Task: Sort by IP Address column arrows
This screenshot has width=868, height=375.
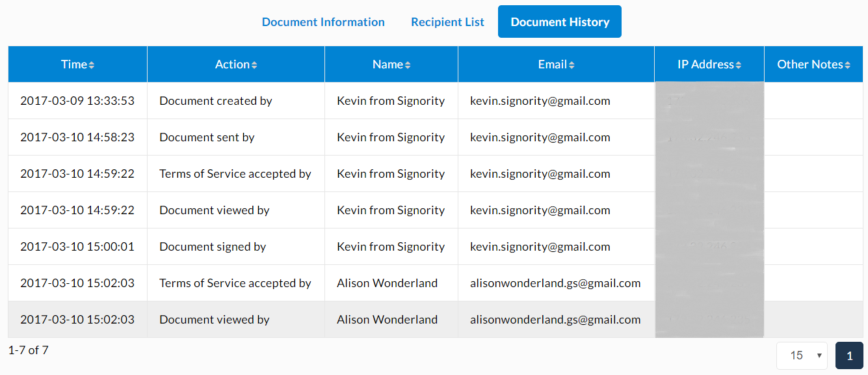Action: [x=739, y=65]
